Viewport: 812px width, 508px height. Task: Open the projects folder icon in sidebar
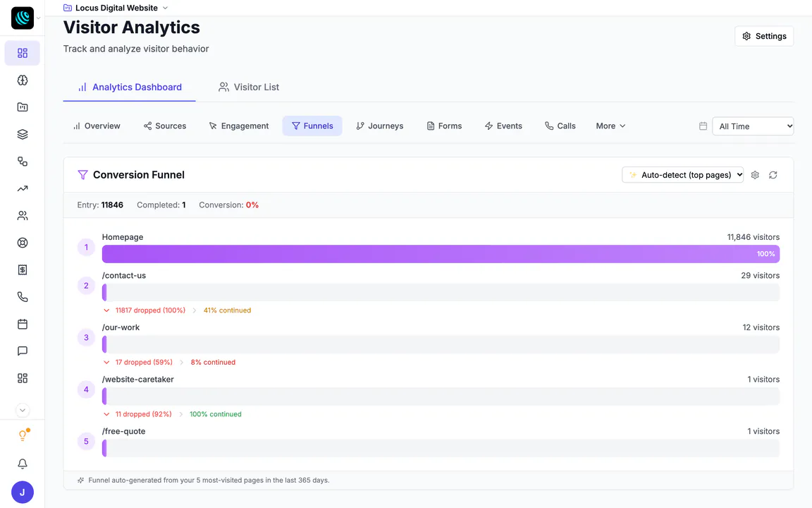pos(23,107)
